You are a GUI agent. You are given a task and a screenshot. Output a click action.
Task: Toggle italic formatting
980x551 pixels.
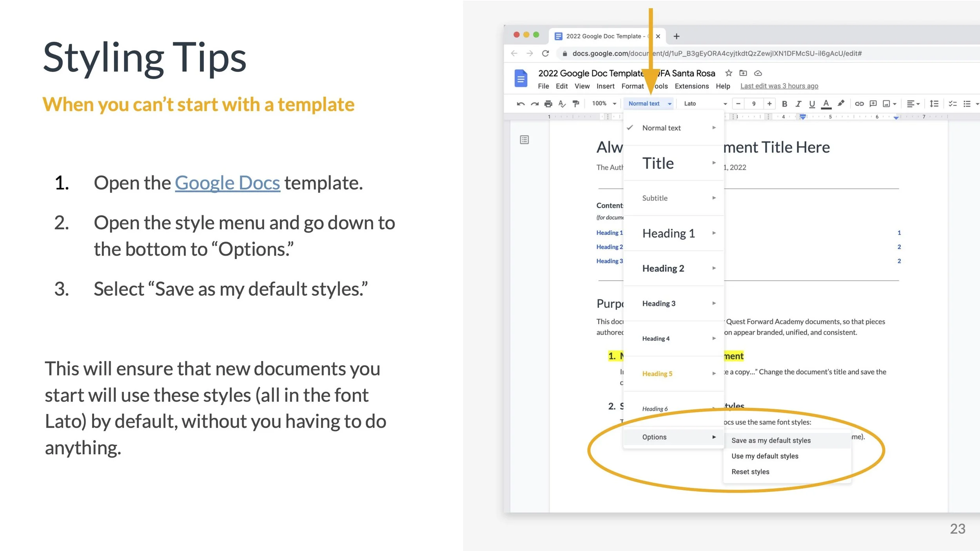[798, 104]
